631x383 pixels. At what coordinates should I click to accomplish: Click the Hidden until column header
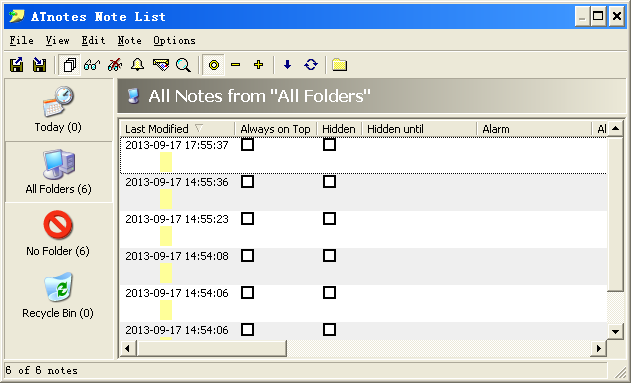(419, 129)
